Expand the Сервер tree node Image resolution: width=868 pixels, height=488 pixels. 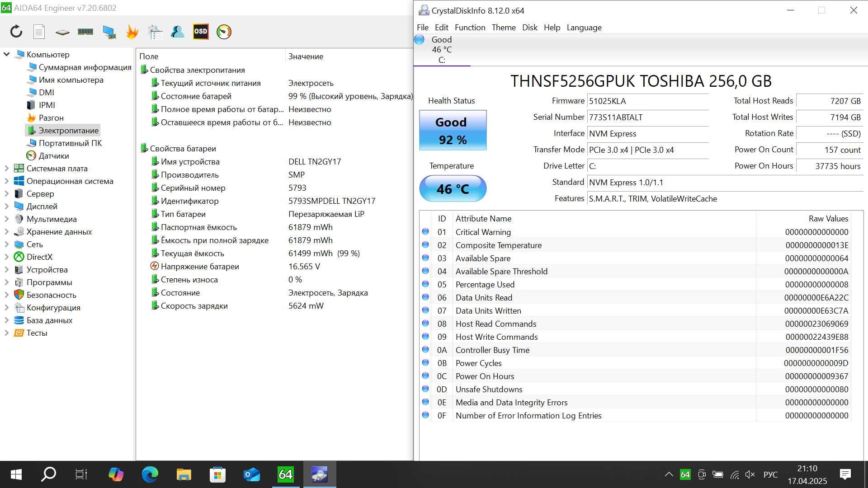pyautogui.click(x=6, y=193)
